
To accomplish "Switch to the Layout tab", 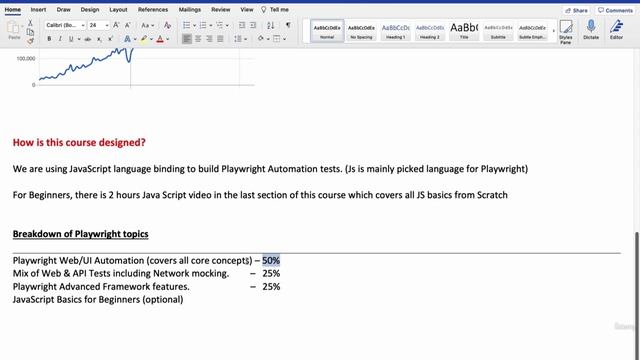I will 118,9.
